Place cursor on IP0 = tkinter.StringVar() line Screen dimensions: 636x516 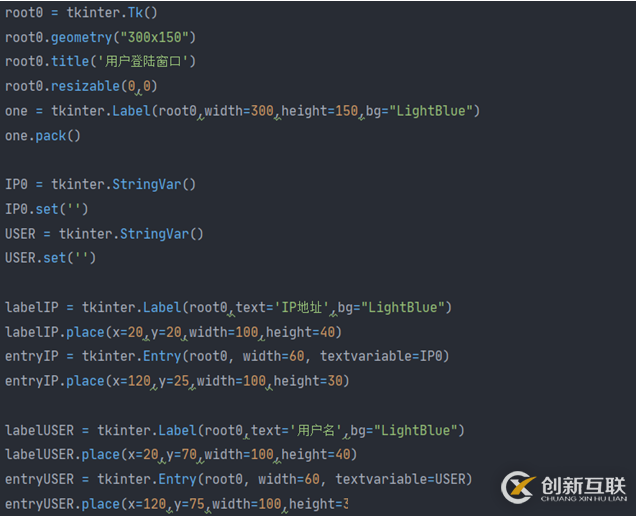[x=100, y=184]
